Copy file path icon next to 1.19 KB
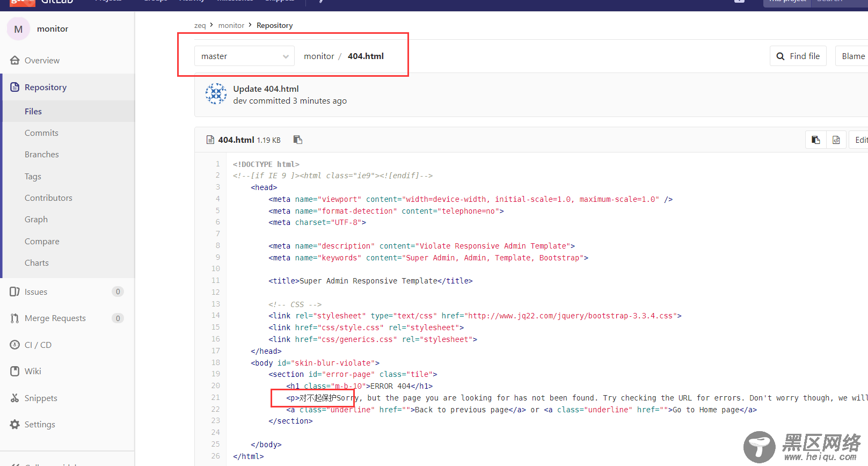The image size is (868, 466). tap(298, 140)
